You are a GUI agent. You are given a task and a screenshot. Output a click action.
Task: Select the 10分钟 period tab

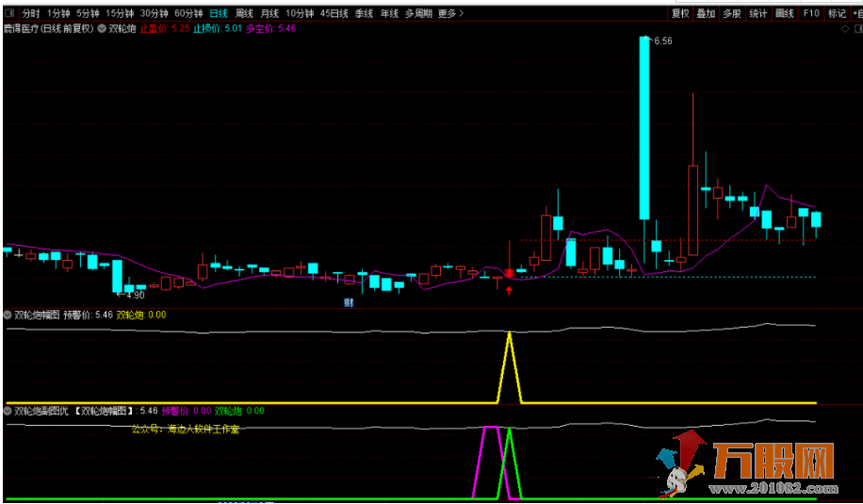pyautogui.click(x=300, y=13)
